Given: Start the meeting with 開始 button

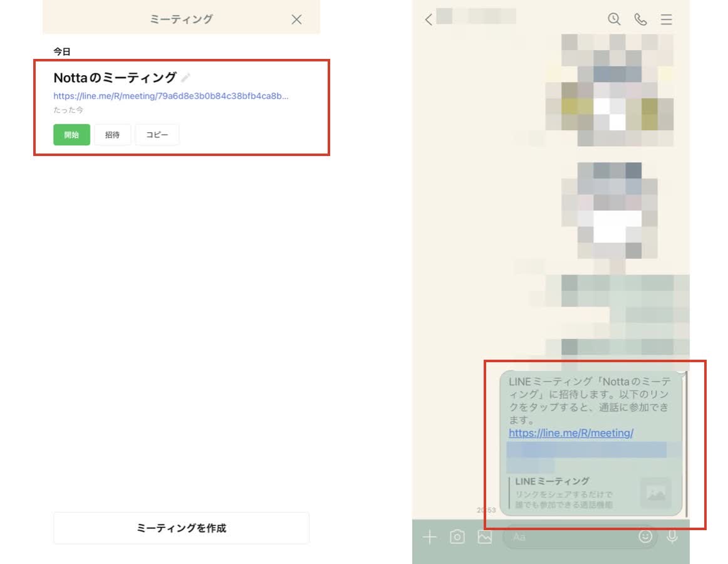Looking at the screenshot, I should point(71,135).
